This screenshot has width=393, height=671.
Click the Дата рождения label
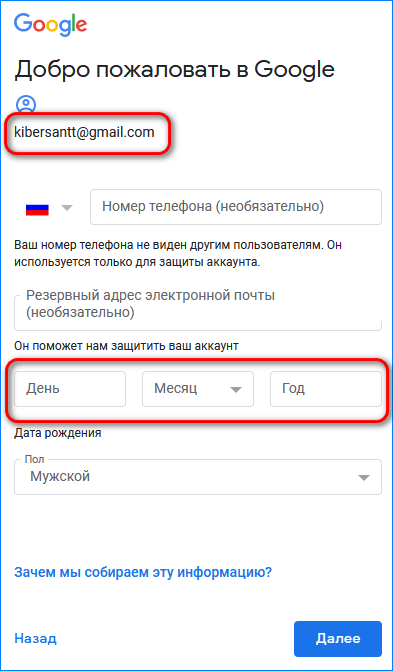(58, 433)
